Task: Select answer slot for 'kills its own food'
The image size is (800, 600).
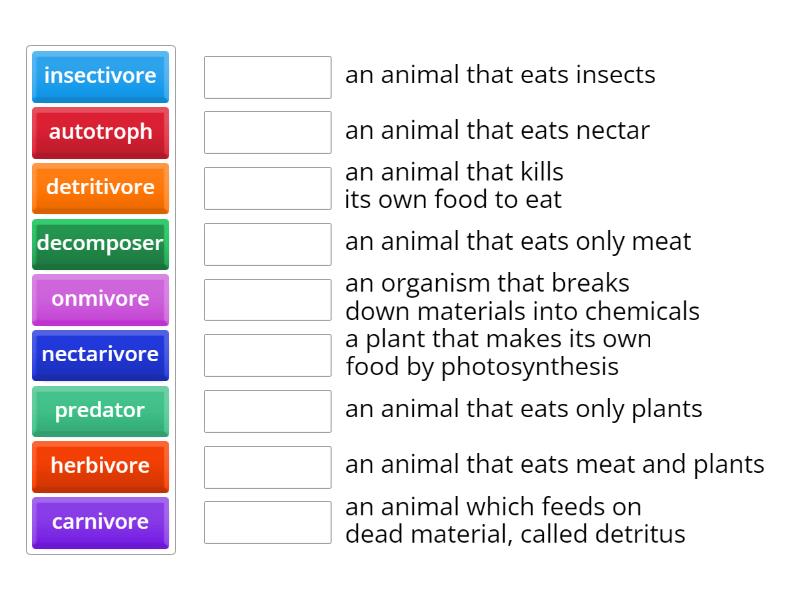Action: pos(267,188)
